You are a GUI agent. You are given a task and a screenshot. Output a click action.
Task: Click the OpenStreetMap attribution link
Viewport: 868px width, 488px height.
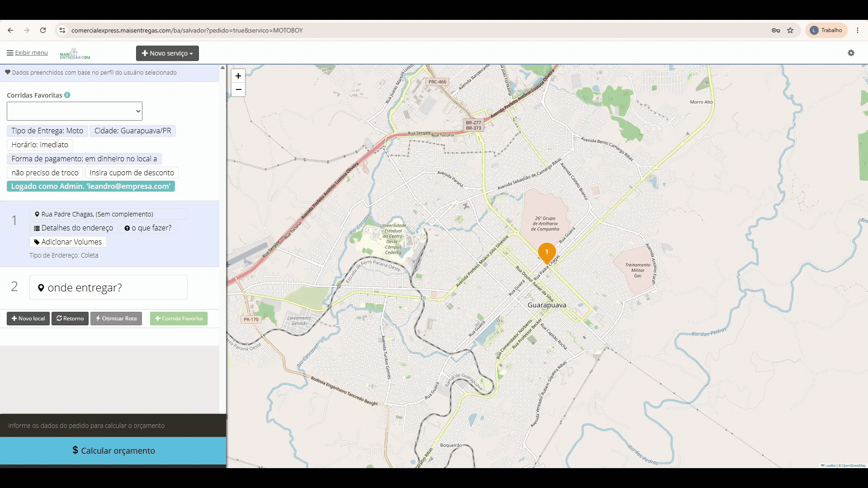click(x=854, y=465)
